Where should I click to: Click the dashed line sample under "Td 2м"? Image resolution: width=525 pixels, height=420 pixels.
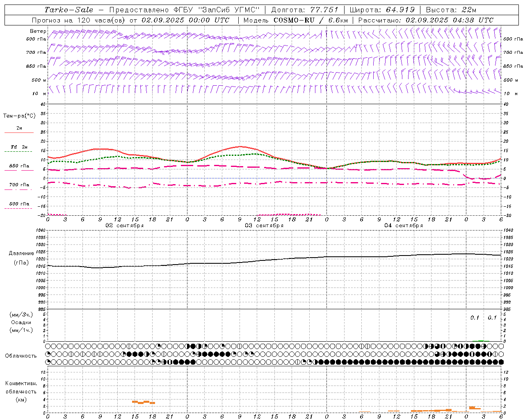(19, 152)
